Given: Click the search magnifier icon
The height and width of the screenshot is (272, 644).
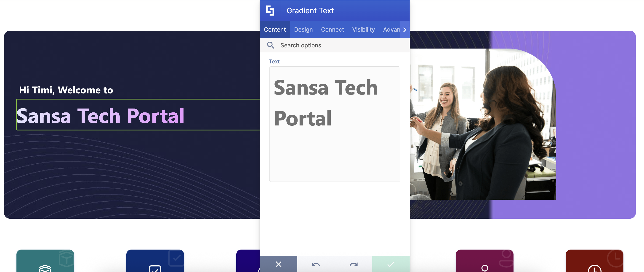Looking at the screenshot, I should 271,45.
